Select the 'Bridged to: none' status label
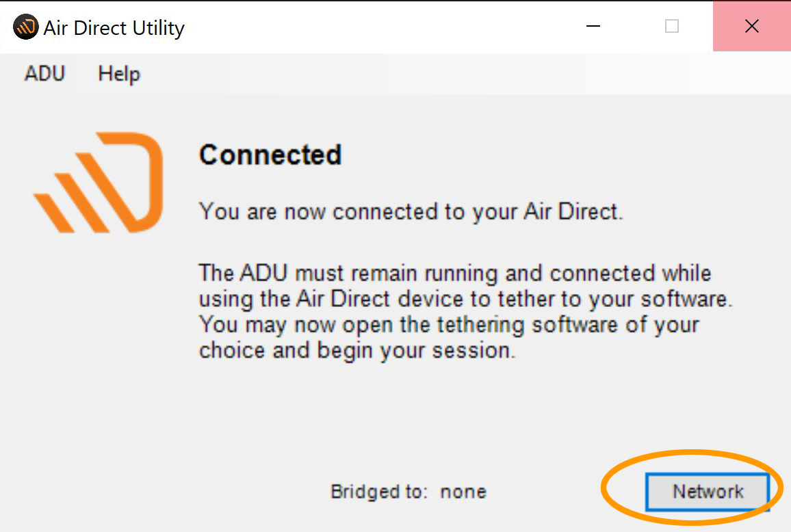Viewport: 791px width, 532px height. tap(408, 492)
